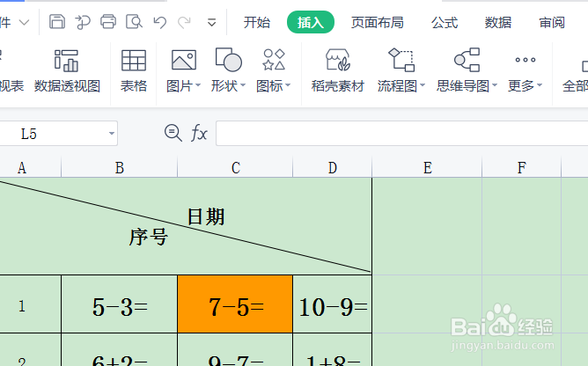
Task: Open the 公式 tab
Action: pos(445,23)
